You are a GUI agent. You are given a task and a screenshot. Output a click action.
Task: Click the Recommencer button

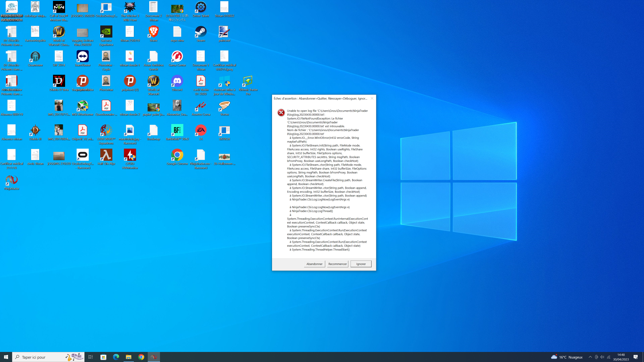[337, 264]
